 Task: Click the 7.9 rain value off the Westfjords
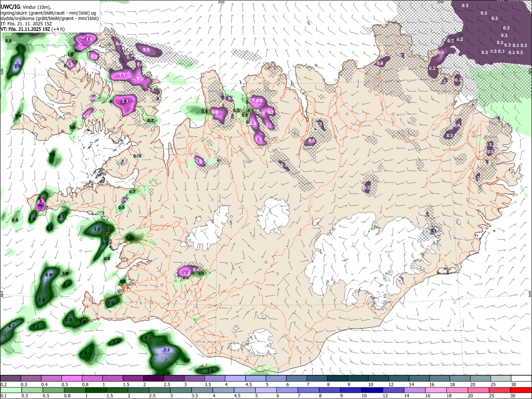point(17,66)
